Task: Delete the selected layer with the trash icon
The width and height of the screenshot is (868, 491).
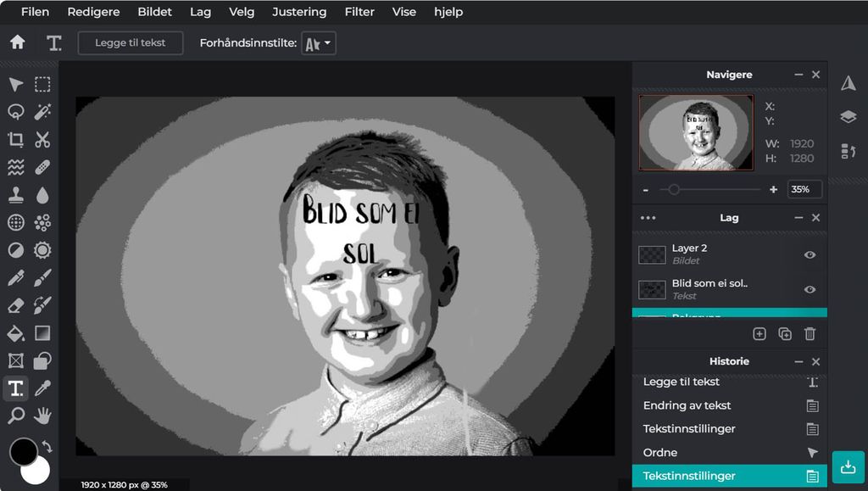Action: [810, 333]
